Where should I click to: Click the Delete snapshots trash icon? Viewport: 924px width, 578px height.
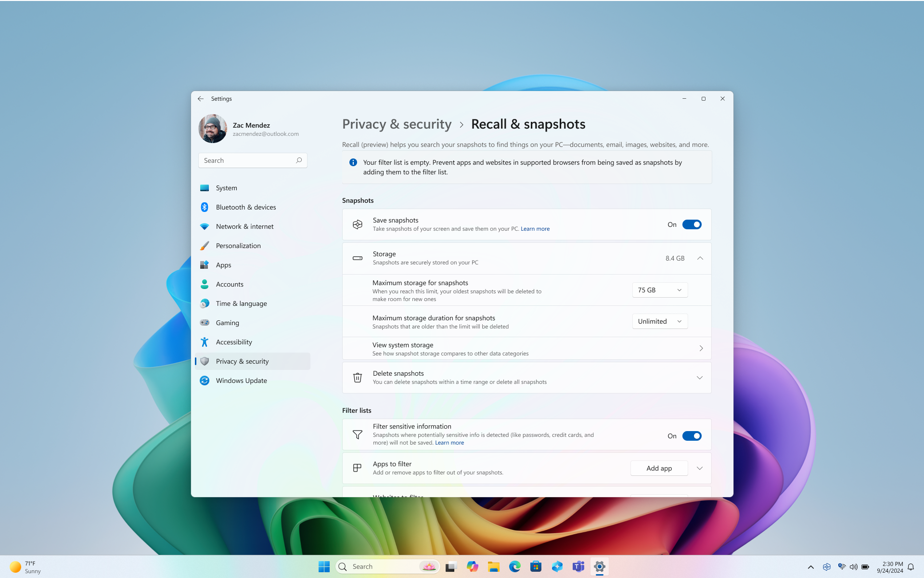[x=357, y=377]
